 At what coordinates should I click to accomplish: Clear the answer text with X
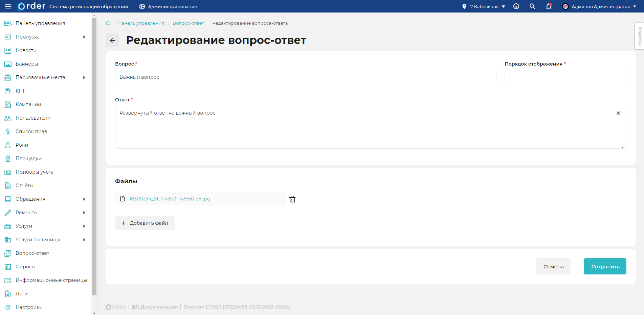[x=618, y=113]
